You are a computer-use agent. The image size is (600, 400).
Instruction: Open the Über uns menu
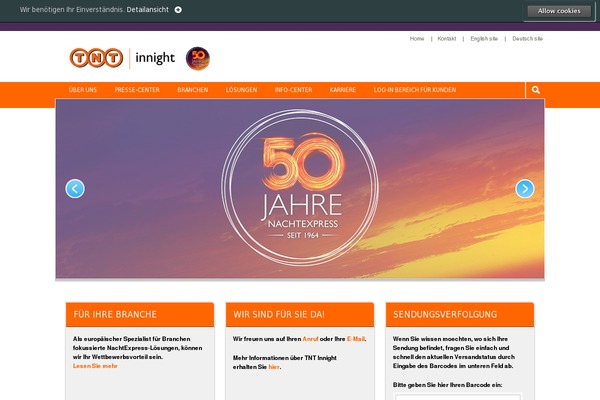pyautogui.click(x=83, y=90)
